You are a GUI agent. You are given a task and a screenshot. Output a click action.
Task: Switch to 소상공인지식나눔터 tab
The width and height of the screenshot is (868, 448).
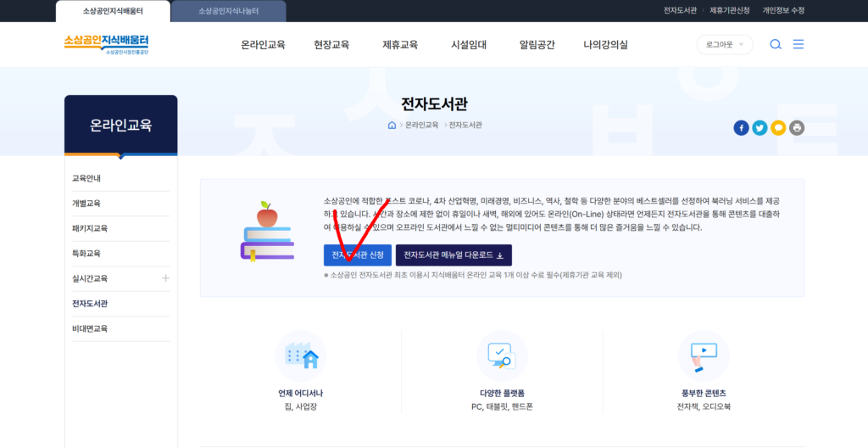pos(229,11)
